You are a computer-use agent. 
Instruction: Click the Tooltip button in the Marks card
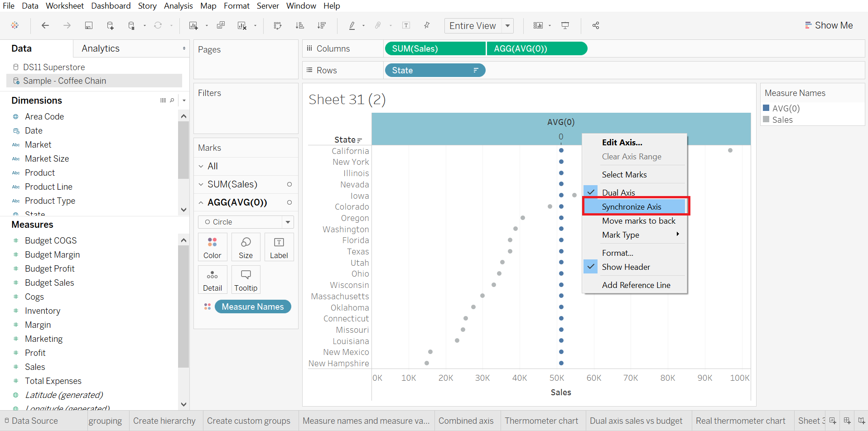pos(246,279)
